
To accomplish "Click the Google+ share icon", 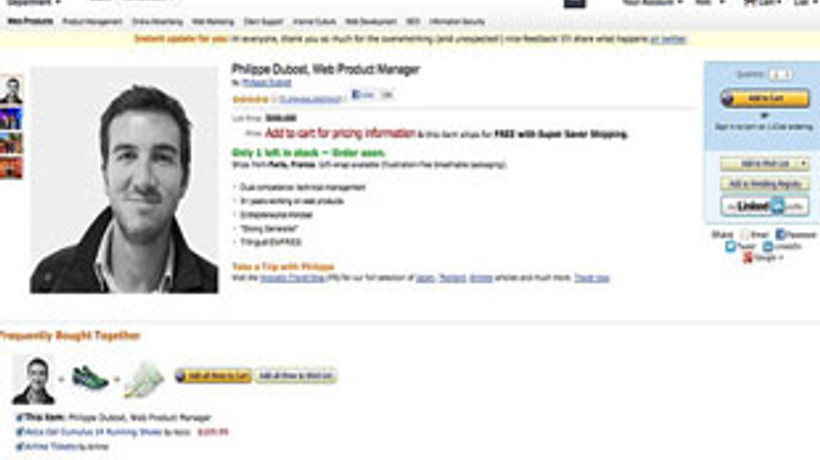I will click(748, 257).
